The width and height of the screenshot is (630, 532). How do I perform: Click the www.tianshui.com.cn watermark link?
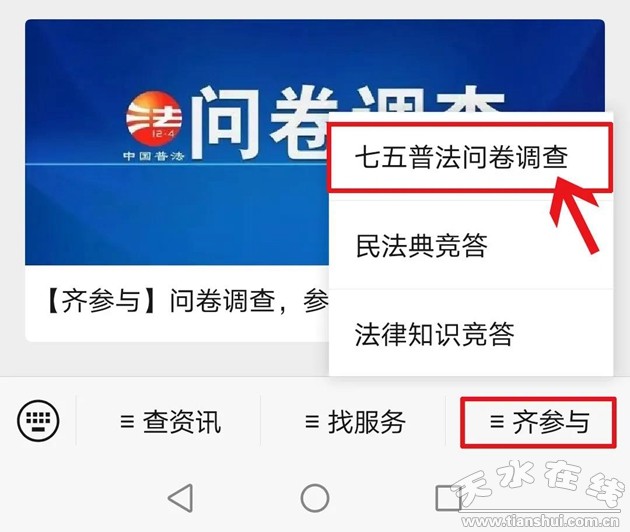pos(541,521)
